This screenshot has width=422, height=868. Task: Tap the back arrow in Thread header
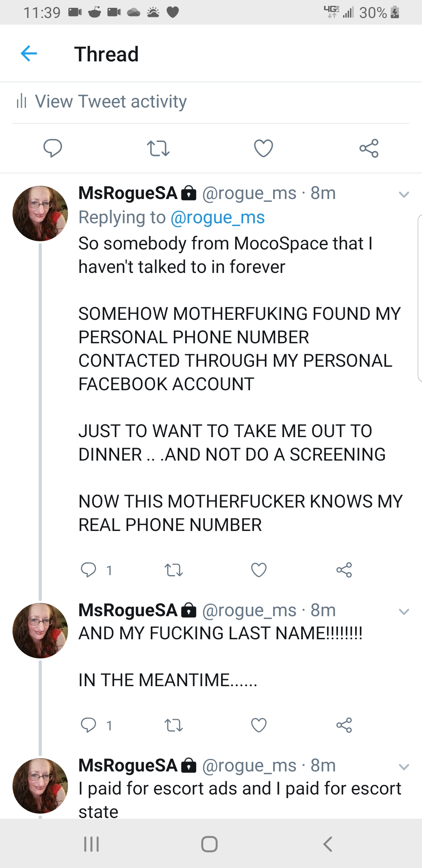point(29,54)
